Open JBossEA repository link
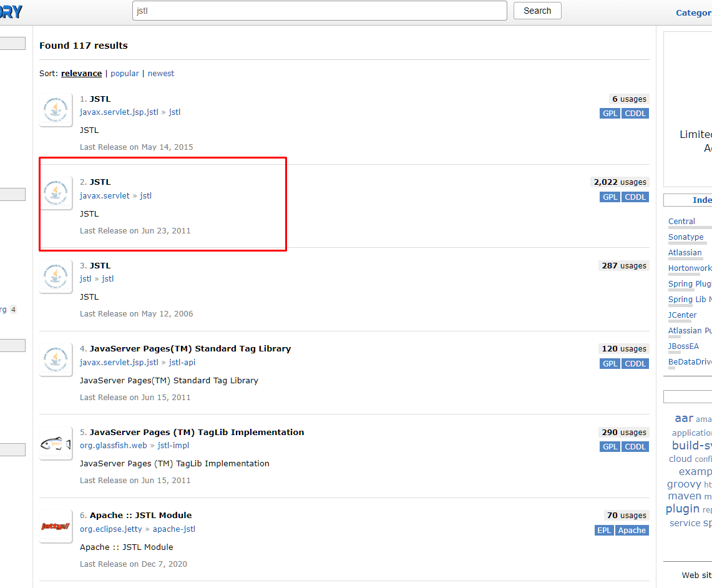The width and height of the screenshot is (712, 588). (x=683, y=346)
